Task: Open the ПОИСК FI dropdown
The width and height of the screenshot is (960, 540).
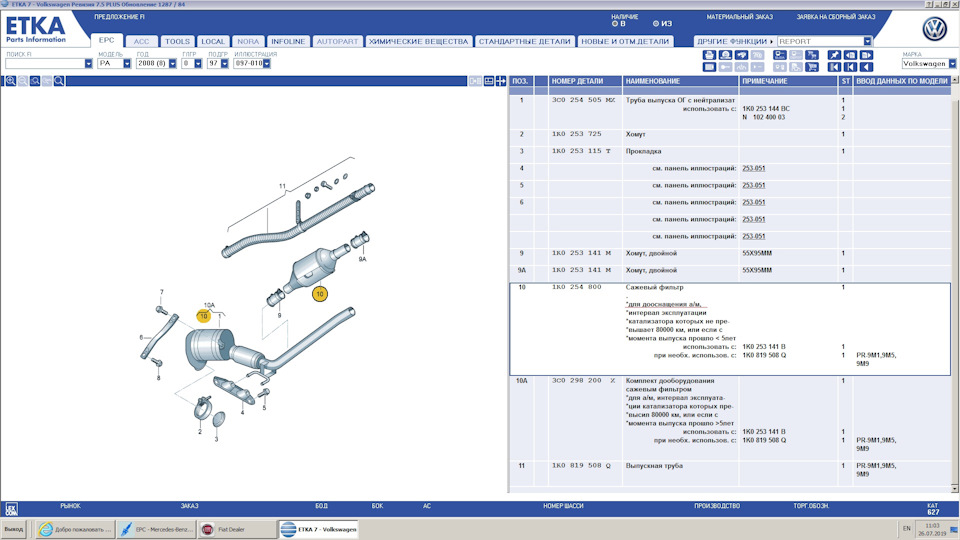Action: [x=88, y=64]
